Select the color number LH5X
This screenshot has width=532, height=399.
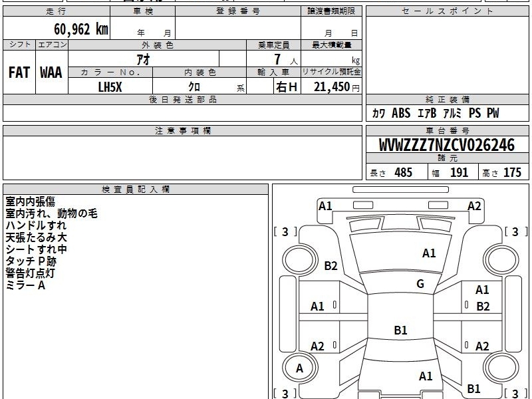[x=110, y=87]
